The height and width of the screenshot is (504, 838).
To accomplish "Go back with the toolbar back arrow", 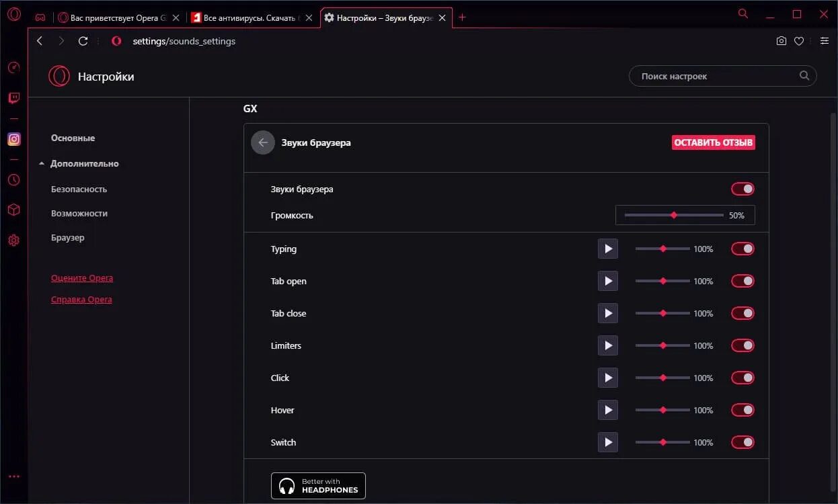I will click(x=40, y=41).
